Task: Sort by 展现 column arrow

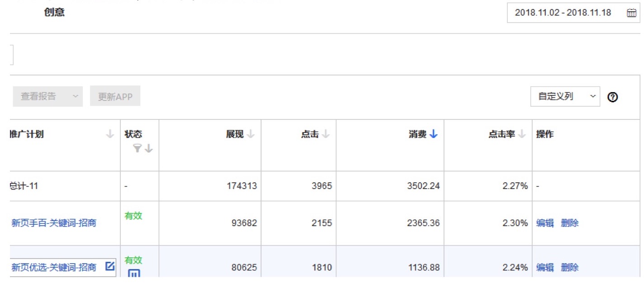Action: click(251, 134)
